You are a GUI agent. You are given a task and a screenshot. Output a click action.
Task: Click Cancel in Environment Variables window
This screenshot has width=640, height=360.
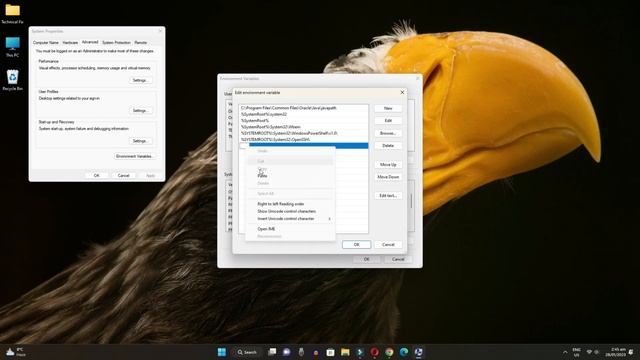(x=398, y=259)
